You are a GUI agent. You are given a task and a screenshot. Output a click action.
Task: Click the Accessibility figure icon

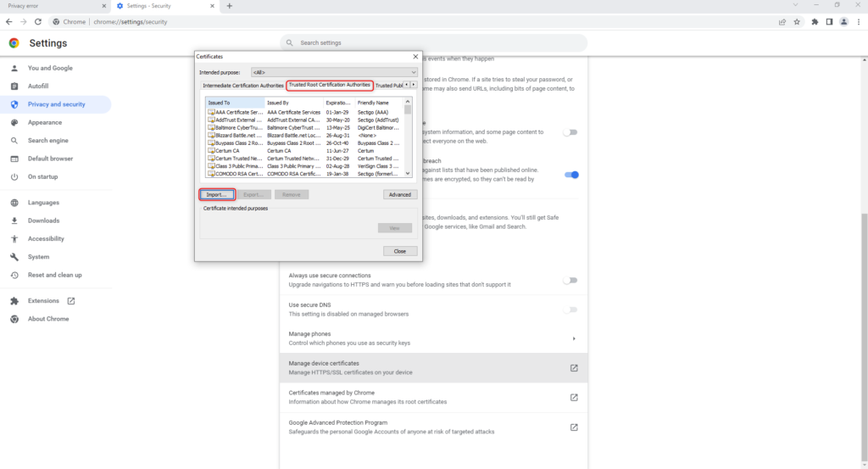[x=14, y=238]
